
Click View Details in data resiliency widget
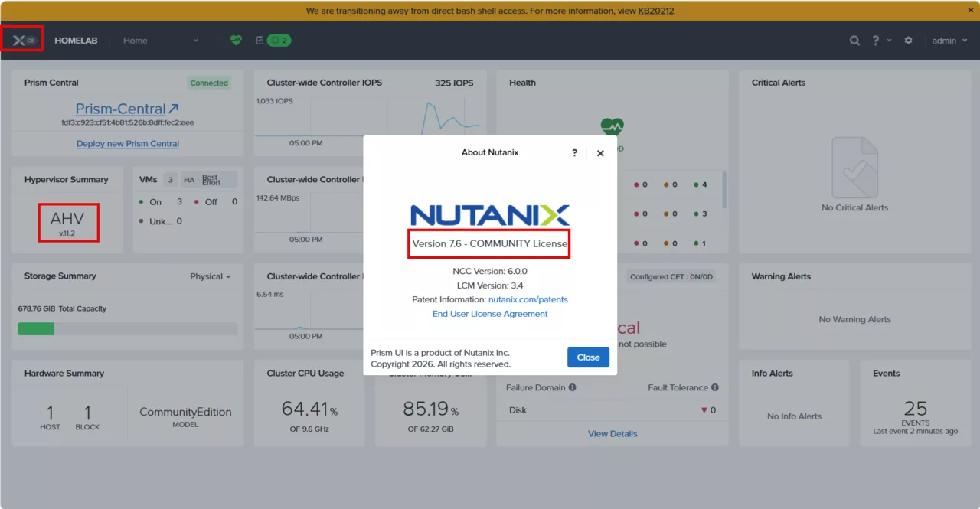pyautogui.click(x=612, y=433)
